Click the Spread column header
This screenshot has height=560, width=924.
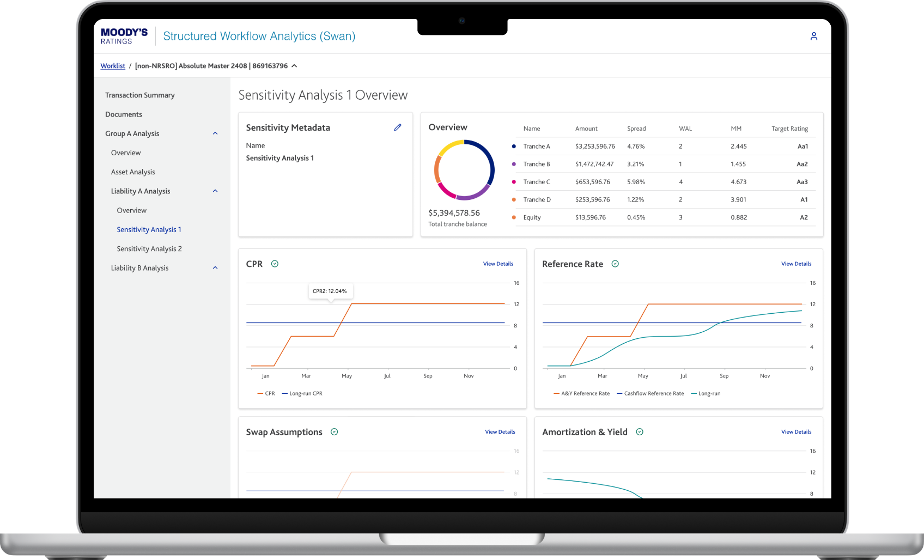636,129
